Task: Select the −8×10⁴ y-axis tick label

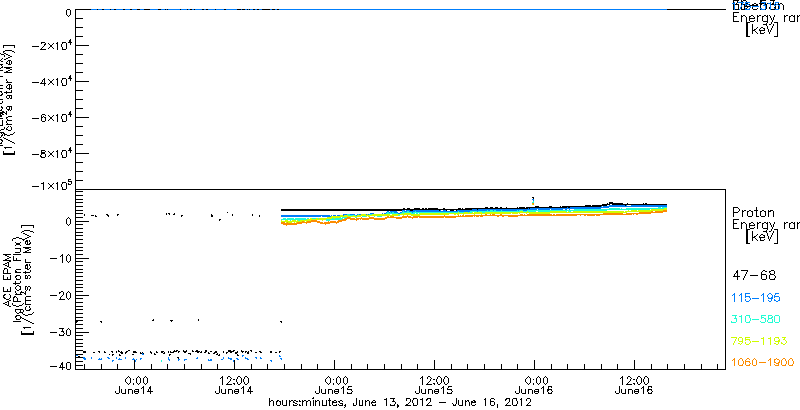Action: point(51,153)
